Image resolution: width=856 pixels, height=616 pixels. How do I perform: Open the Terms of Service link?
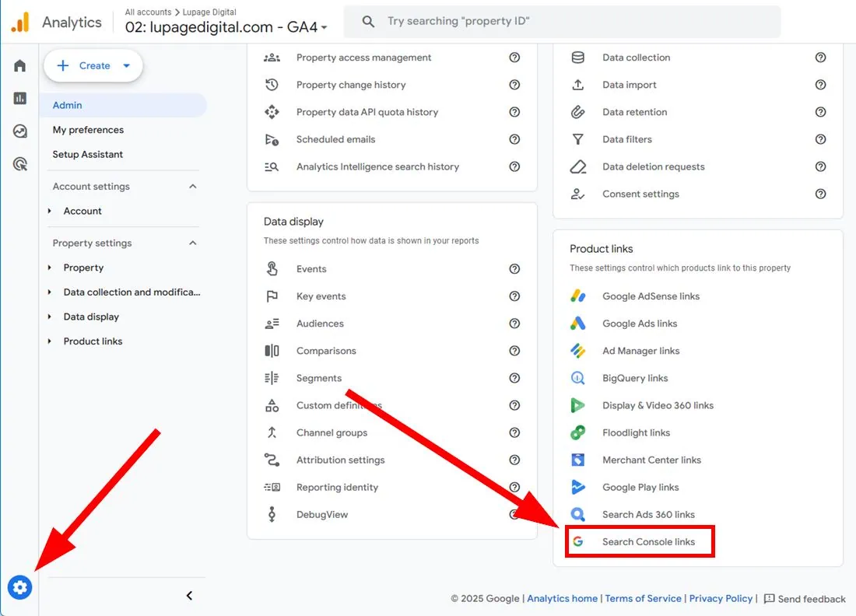pos(643,599)
